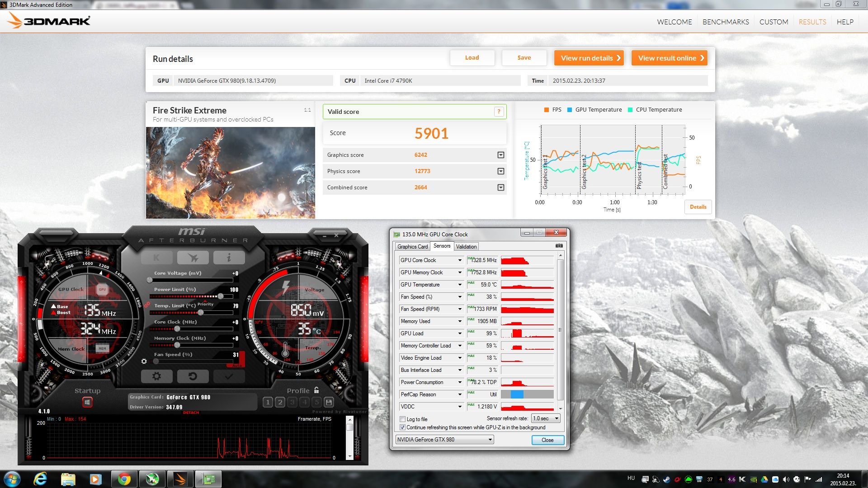Open the info button in MSI Afterburner

(229, 258)
